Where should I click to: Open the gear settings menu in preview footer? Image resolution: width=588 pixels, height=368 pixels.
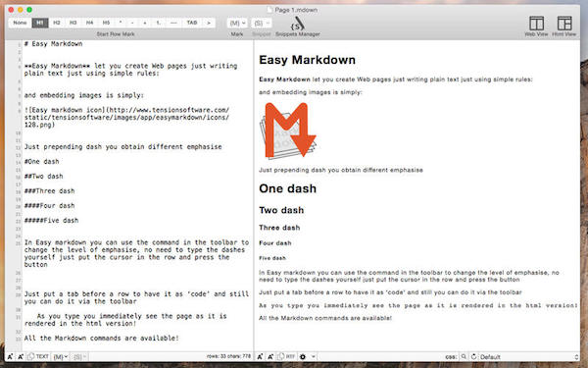point(303,357)
